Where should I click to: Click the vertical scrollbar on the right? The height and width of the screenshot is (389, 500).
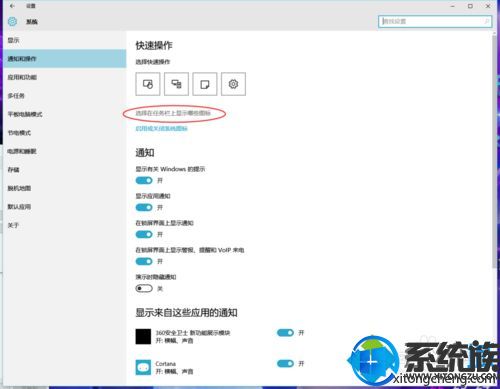pos(494,152)
